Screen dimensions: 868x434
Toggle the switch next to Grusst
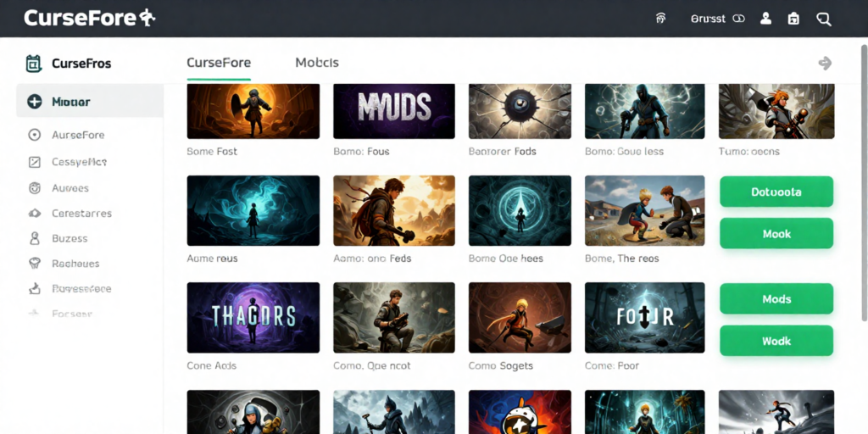click(x=738, y=19)
